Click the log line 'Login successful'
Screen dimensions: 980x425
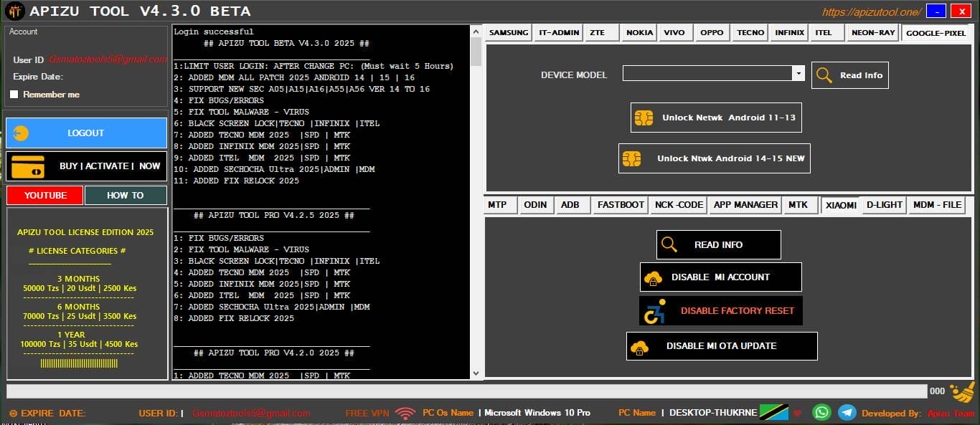coord(214,32)
